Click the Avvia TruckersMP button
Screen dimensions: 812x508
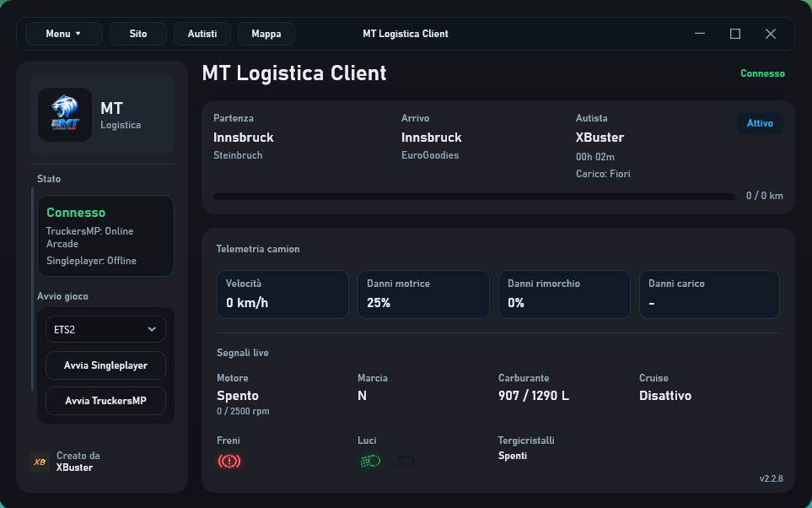(x=105, y=401)
